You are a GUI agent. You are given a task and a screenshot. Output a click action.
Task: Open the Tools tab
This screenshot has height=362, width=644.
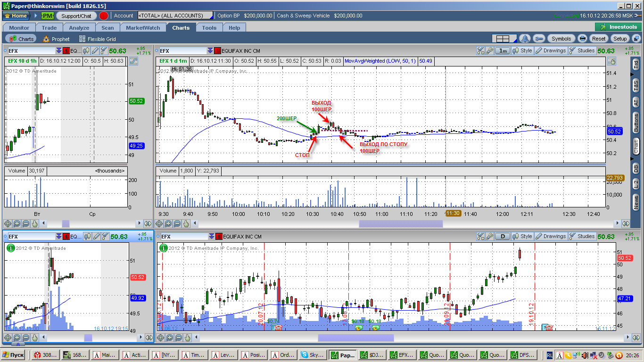[209, 28]
